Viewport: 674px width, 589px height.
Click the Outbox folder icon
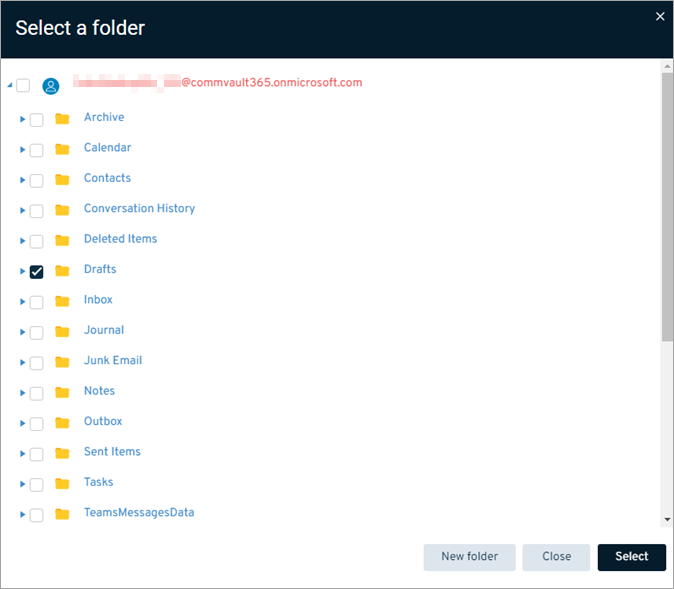pos(62,423)
